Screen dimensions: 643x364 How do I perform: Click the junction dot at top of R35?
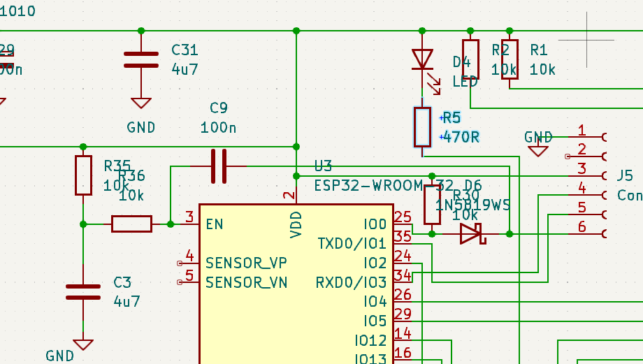click(x=83, y=147)
